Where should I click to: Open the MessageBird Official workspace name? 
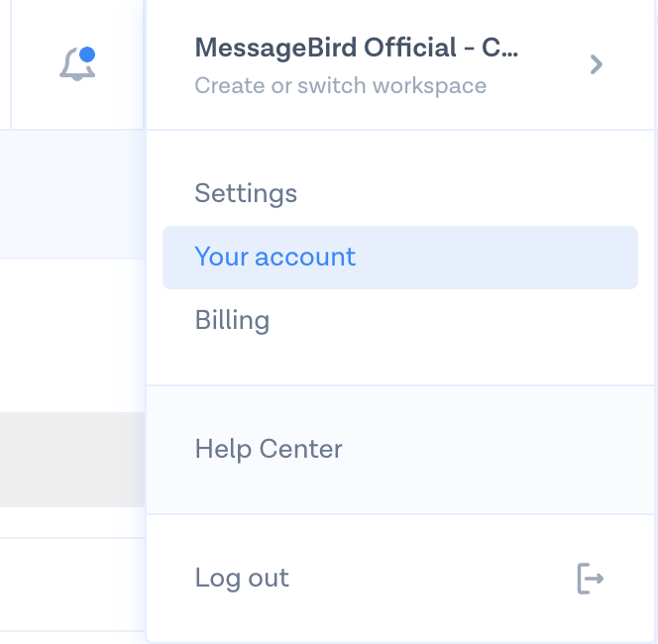(357, 48)
